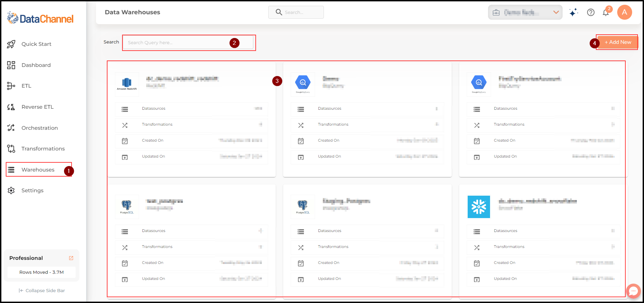644x303 pixels.
Task: Open Quick Start in the sidebar
Action: [36, 44]
